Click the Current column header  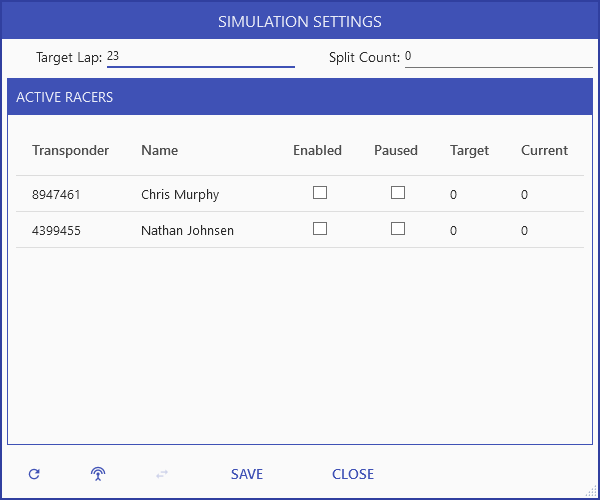click(544, 150)
